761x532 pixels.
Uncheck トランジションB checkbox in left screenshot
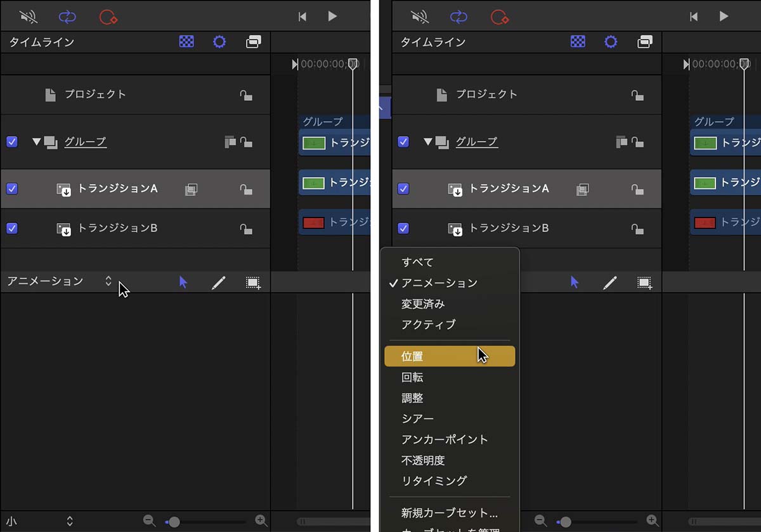coord(12,228)
